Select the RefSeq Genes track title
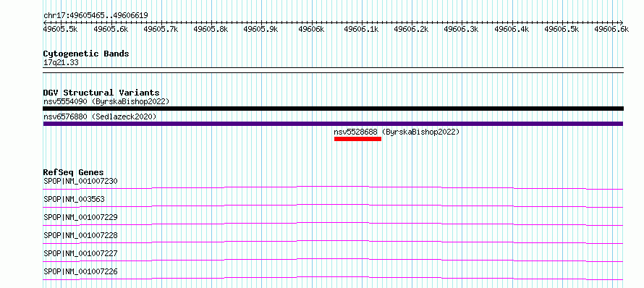This screenshot has height=288, width=644. (x=74, y=172)
